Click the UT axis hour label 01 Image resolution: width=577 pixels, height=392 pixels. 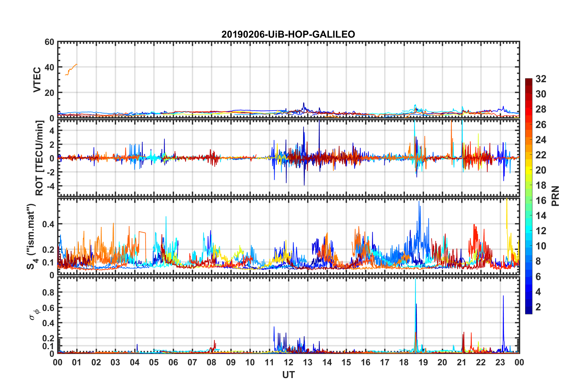pyautogui.click(x=77, y=362)
